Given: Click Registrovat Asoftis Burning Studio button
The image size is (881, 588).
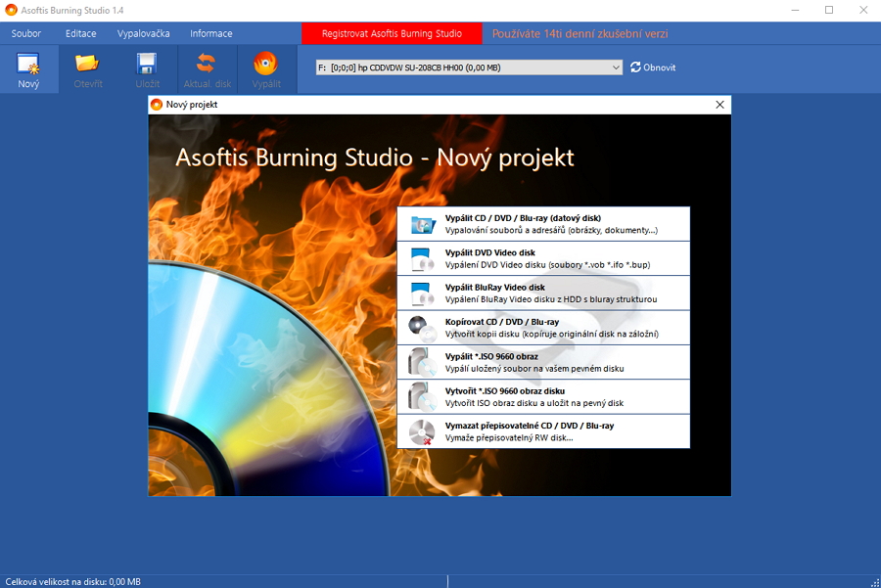Looking at the screenshot, I should click(x=392, y=33).
